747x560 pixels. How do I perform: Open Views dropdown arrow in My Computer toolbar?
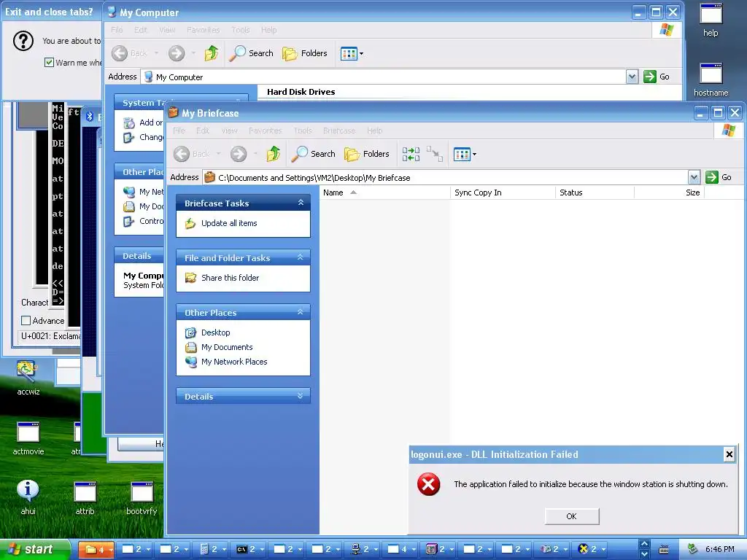point(361,53)
